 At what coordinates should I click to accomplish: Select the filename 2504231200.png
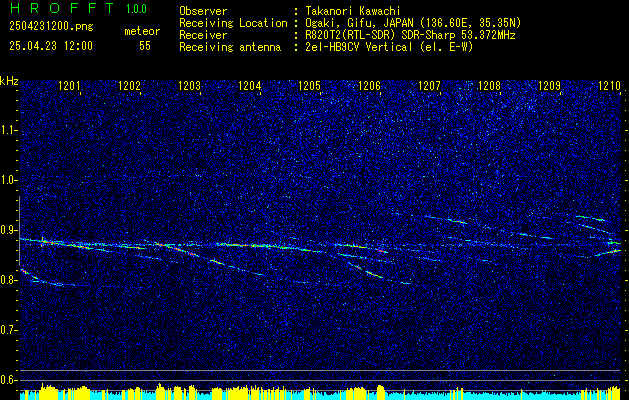[51, 27]
